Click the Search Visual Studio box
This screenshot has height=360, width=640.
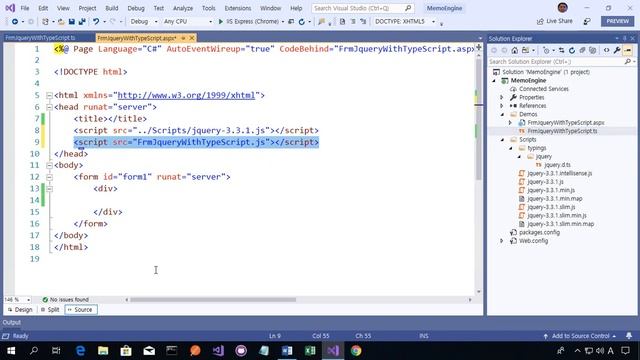(362, 8)
